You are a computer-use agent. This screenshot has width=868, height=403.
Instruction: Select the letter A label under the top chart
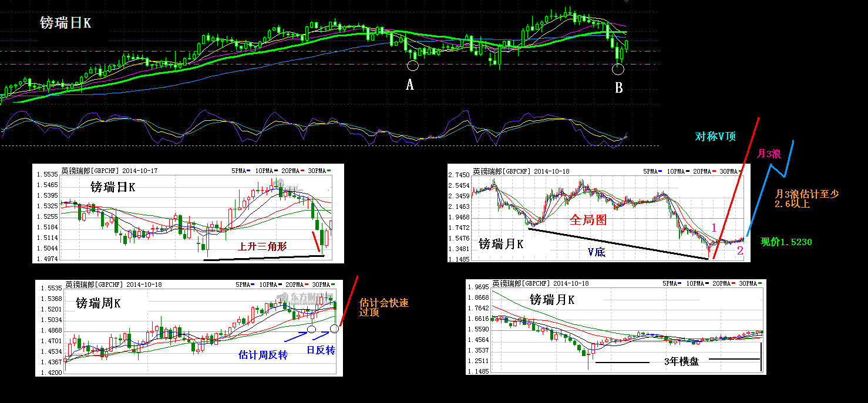click(x=410, y=86)
